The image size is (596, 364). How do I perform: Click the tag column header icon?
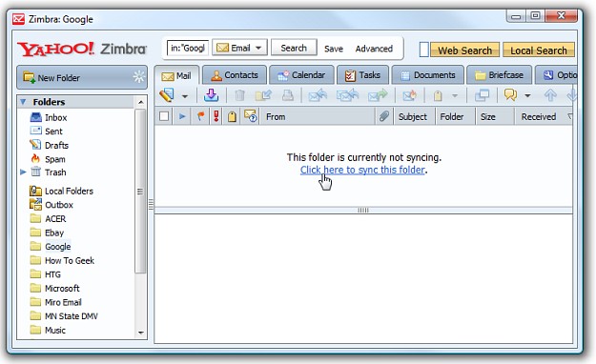coord(232,116)
